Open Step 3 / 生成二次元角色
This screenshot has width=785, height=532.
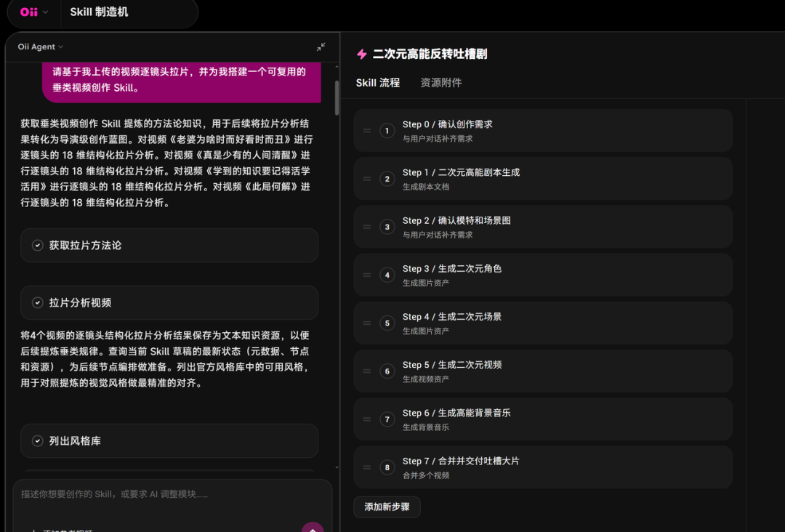543,275
